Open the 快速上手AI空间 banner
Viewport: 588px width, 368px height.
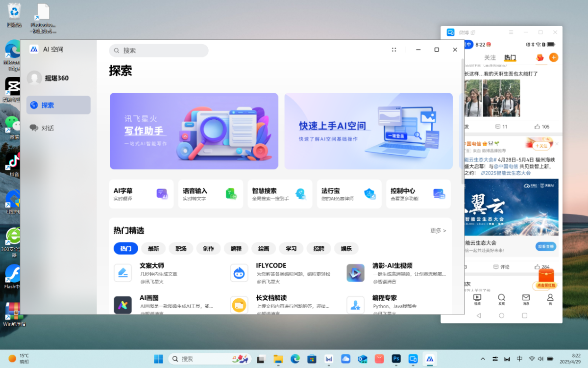click(368, 131)
